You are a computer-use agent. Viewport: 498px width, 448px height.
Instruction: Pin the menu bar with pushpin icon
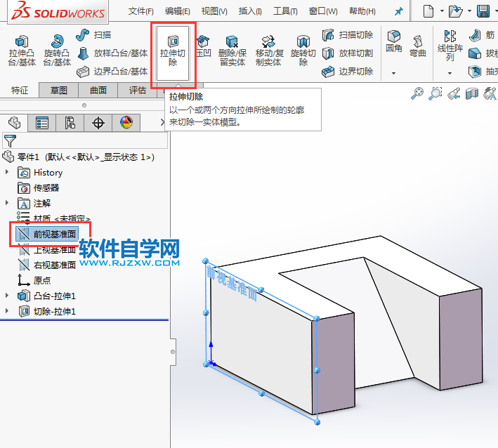398,12
